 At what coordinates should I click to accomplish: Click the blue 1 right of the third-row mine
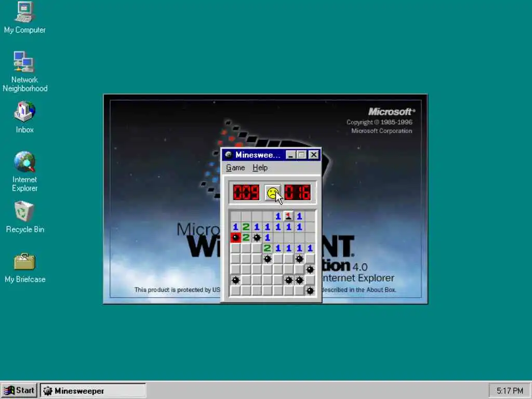268,237
